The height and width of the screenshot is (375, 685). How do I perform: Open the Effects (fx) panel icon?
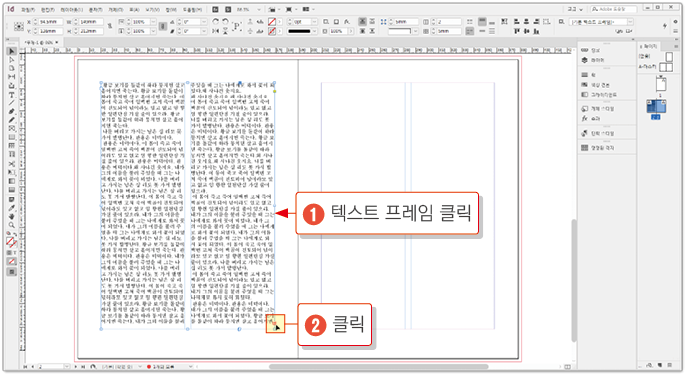coord(585,118)
